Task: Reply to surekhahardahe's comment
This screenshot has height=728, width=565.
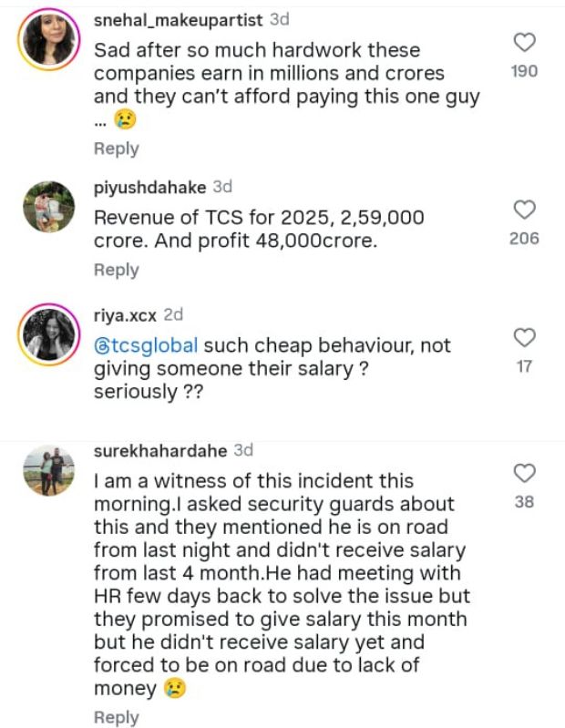Action: 116,718
